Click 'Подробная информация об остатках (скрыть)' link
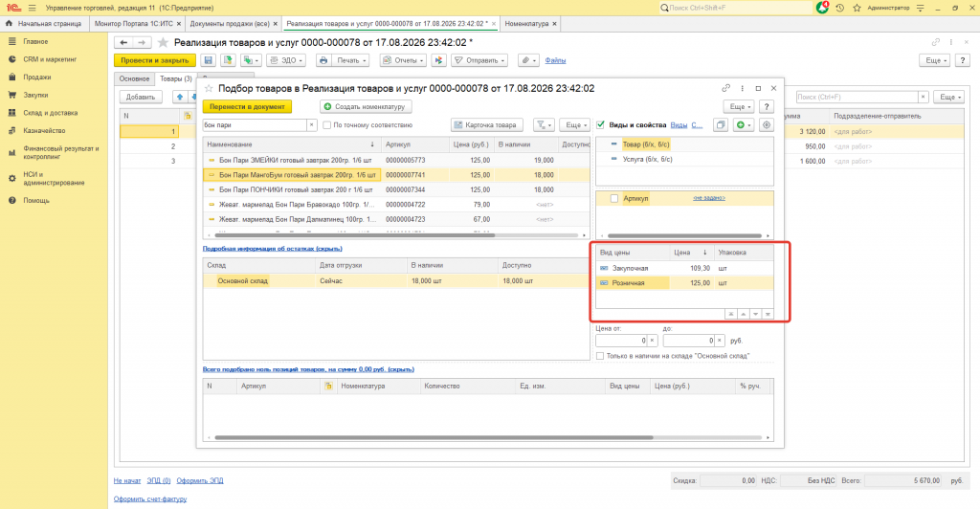Viewport: 980px width, 509px height. pos(273,249)
